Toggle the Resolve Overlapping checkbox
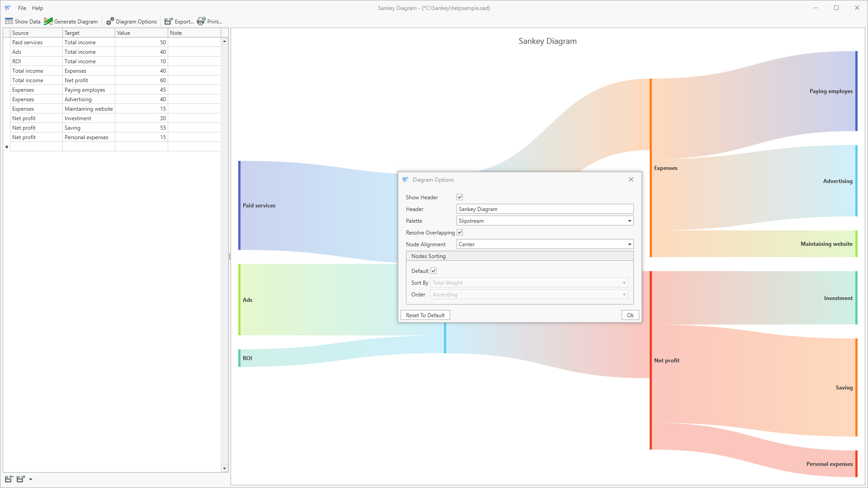Viewport: 868px width, 488px height. (460, 232)
